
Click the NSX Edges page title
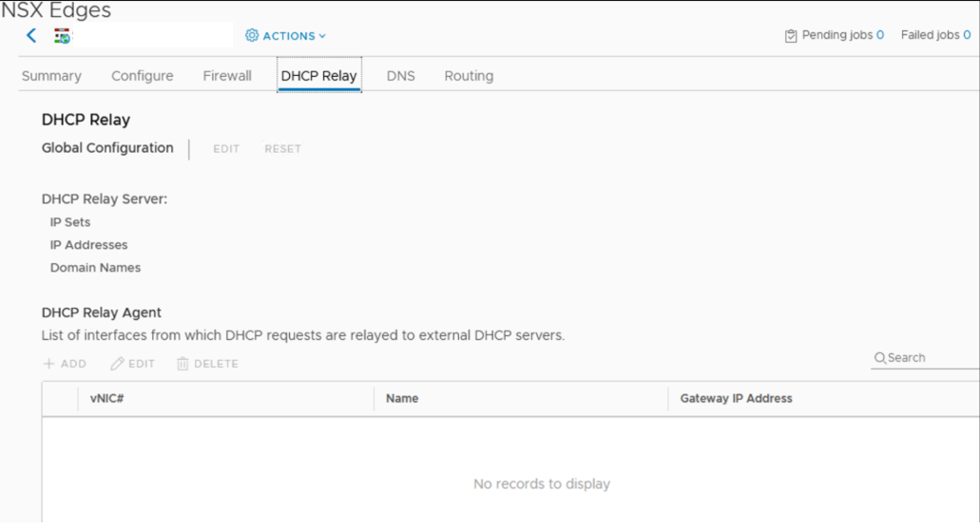point(56,10)
